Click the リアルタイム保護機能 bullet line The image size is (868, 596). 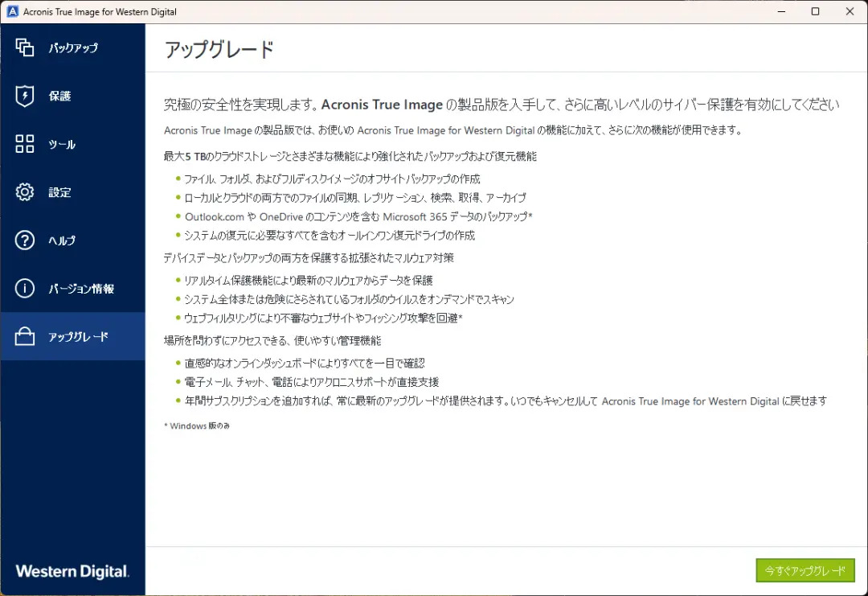tap(309, 280)
